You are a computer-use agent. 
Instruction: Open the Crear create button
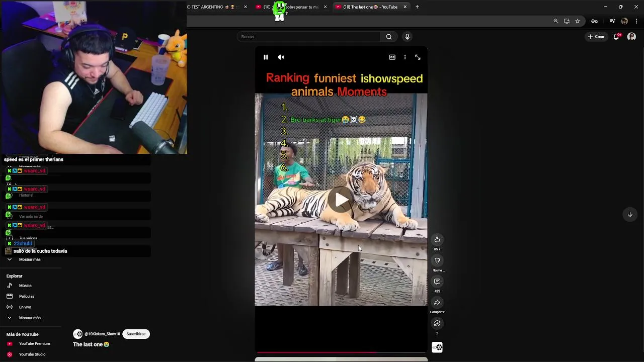tap(596, 37)
